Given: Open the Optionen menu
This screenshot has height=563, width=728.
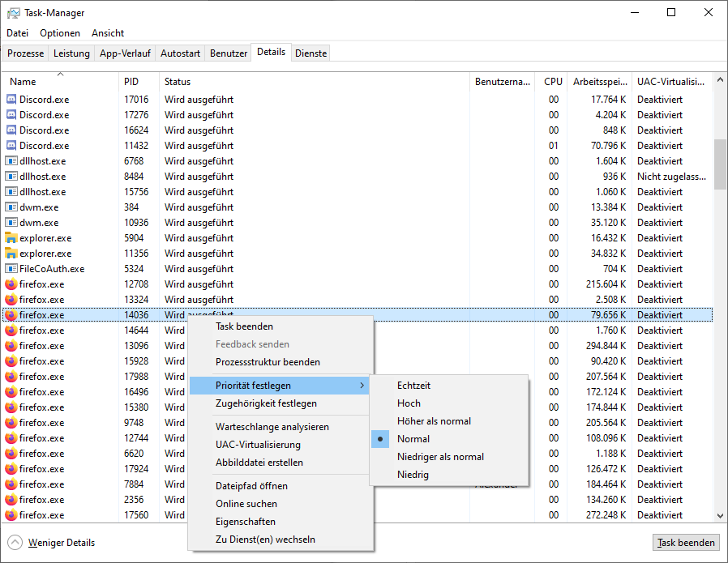Looking at the screenshot, I should click(x=60, y=33).
